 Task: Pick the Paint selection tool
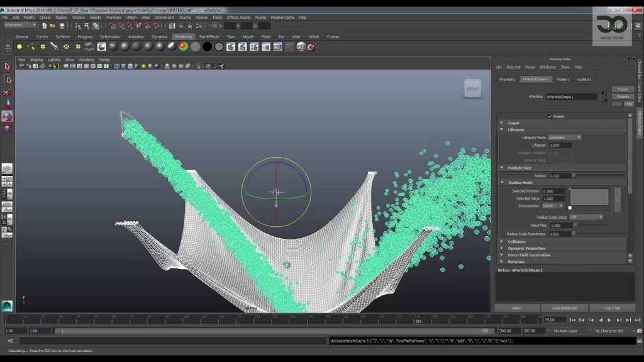pos(7,92)
